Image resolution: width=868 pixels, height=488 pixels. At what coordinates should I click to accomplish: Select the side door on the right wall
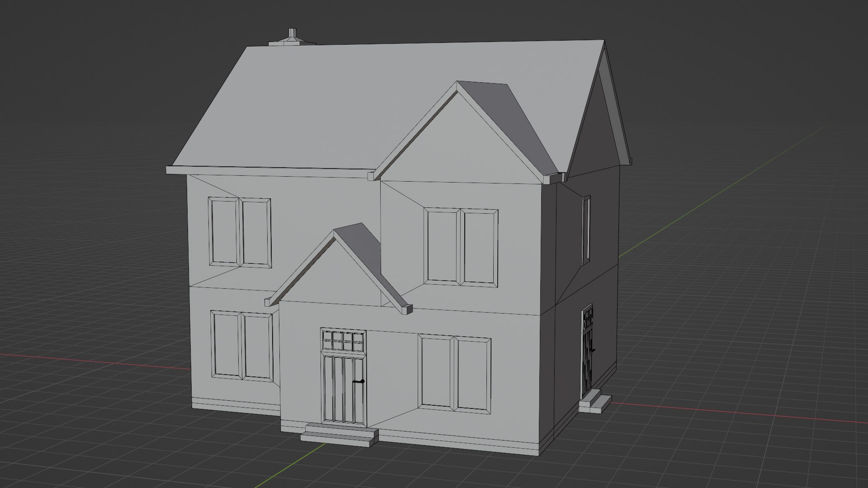[x=588, y=352]
